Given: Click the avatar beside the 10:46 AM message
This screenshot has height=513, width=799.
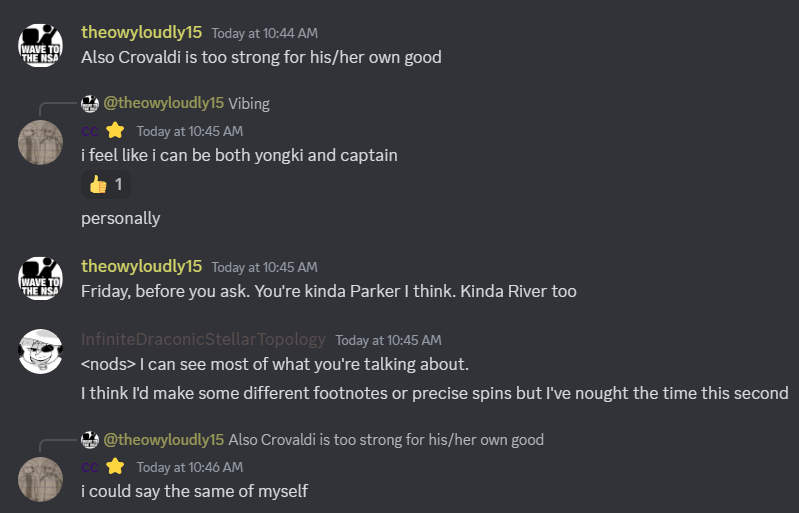Looking at the screenshot, I should [41, 478].
